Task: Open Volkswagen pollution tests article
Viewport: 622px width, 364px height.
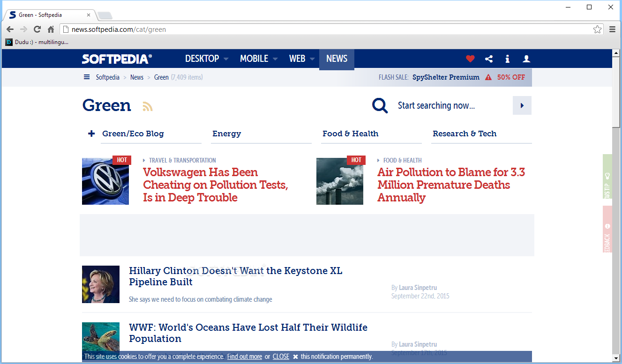Action: click(x=215, y=185)
